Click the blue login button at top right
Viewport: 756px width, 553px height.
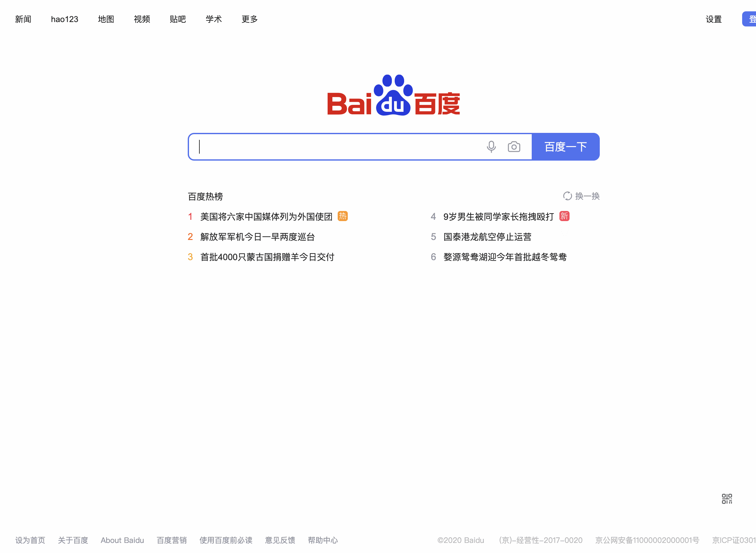point(750,19)
